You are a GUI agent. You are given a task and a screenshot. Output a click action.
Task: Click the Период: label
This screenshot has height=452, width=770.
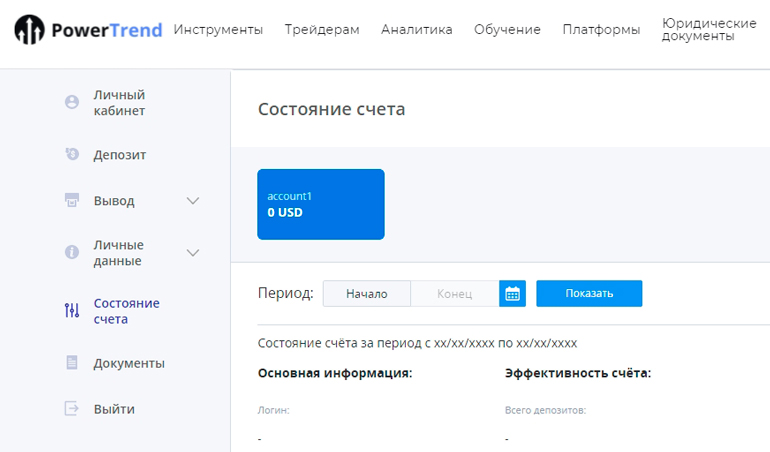click(285, 293)
